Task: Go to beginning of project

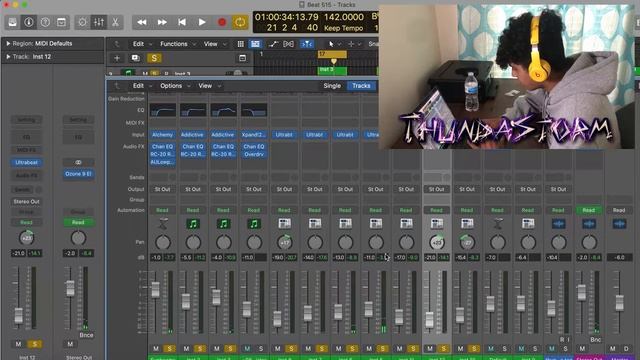Action: click(182, 22)
